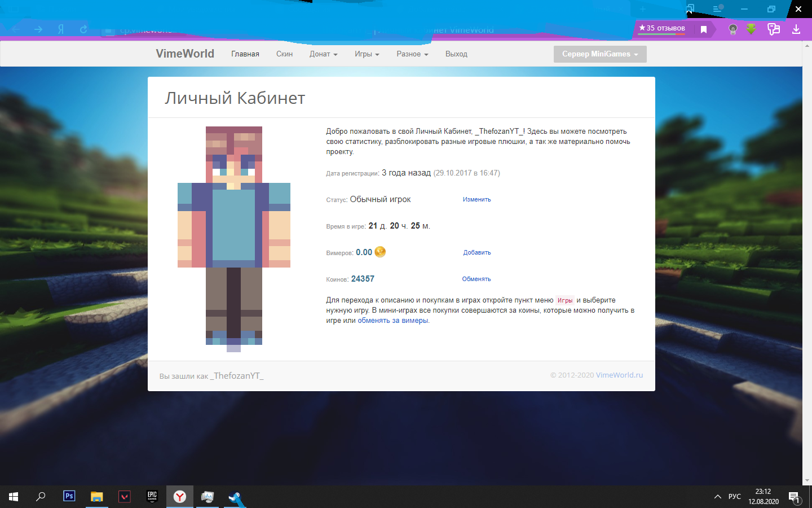This screenshot has height=508, width=812.
Task: Go back with the browser arrow
Action: pyautogui.click(x=15, y=29)
